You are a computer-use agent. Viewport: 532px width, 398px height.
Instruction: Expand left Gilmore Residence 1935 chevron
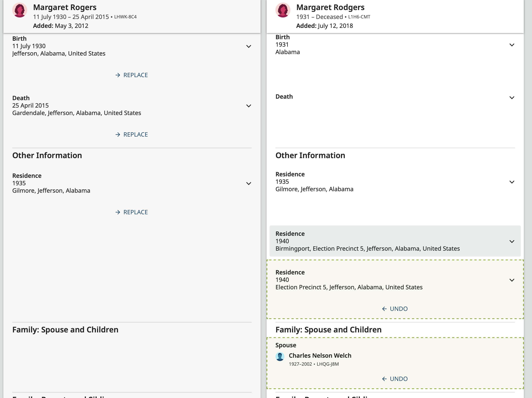click(249, 184)
